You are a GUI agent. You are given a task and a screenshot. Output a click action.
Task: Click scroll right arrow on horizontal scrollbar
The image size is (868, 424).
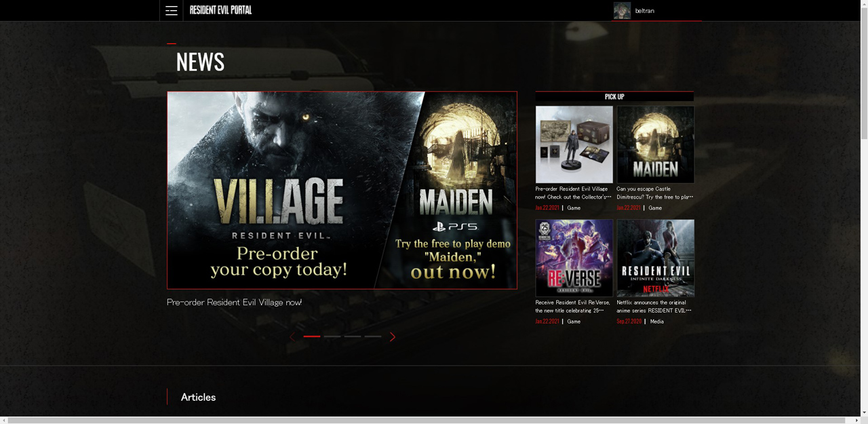[x=856, y=421]
